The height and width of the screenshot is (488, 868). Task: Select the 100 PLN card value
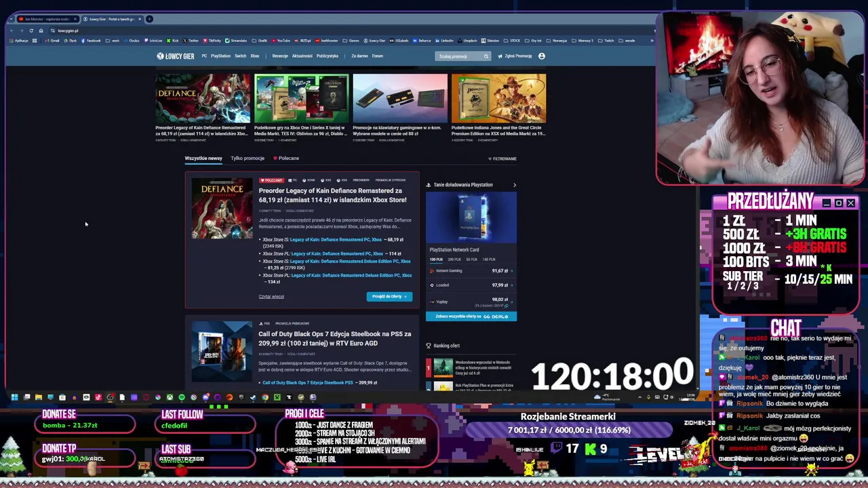(x=436, y=260)
